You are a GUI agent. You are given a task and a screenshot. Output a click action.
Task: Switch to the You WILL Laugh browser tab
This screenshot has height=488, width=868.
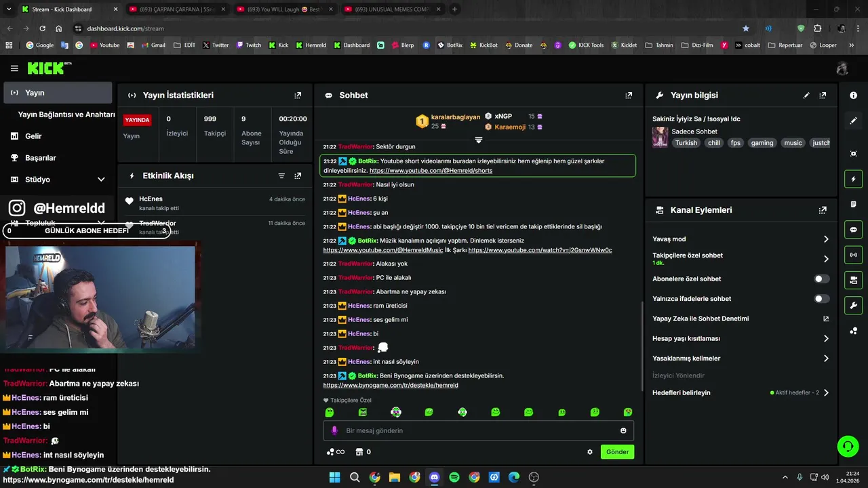pos(283,9)
